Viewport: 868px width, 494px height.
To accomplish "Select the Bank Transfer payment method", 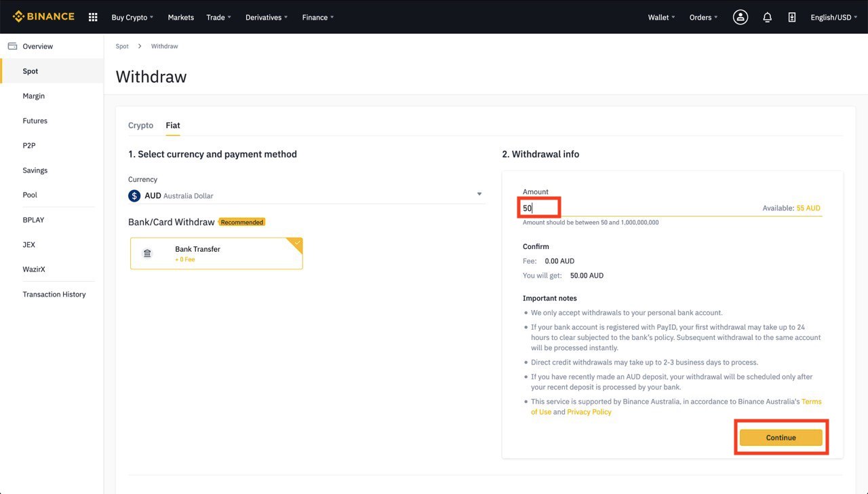I will 216,254.
